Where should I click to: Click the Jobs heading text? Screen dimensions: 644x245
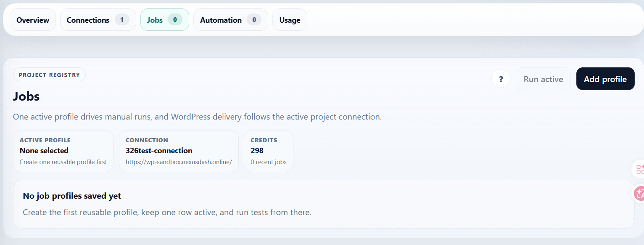[26, 96]
